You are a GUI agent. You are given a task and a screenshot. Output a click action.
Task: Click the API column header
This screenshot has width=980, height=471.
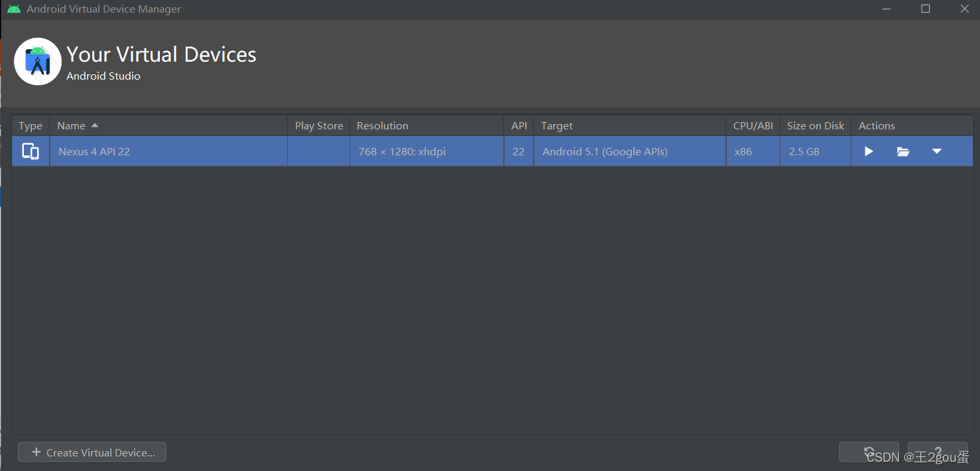tap(519, 125)
